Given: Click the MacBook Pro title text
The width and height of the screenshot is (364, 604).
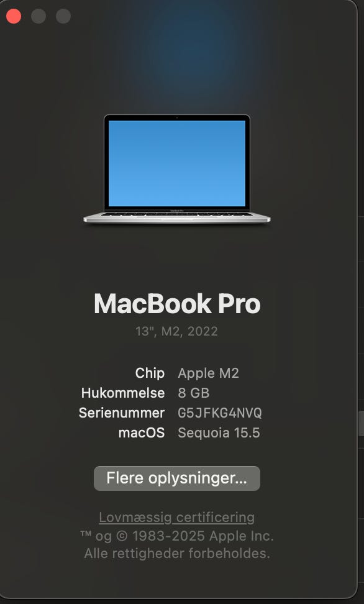Looking at the screenshot, I should [x=177, y=304].
